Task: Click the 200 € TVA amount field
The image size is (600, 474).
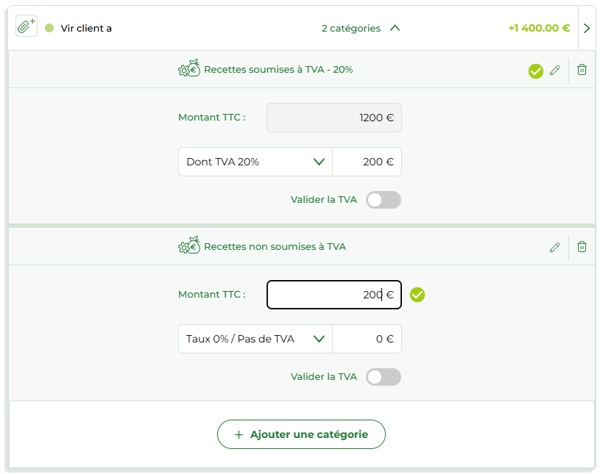Action: (x=367, y=162)
